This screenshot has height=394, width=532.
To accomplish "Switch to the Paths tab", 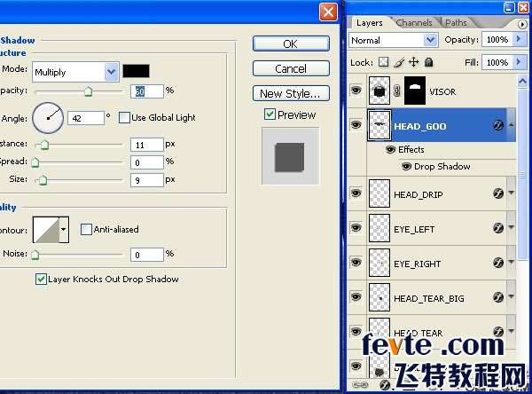I will tap(456, 22).
